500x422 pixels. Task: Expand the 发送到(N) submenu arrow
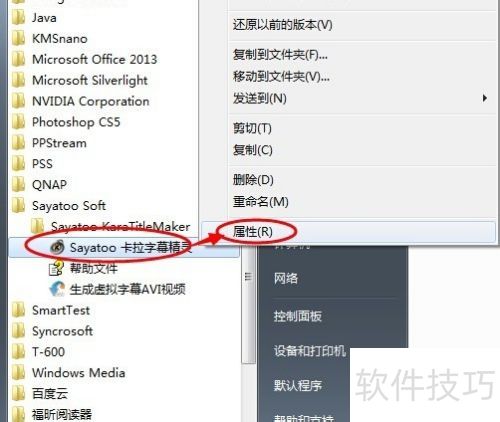pyautogui.click(x=485, y=98)
